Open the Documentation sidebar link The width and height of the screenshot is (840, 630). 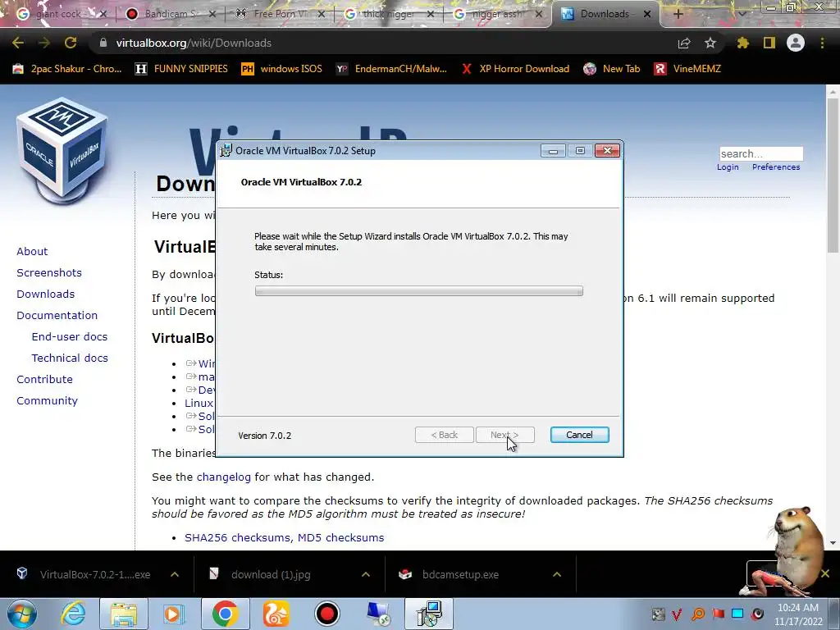[57, 316]
